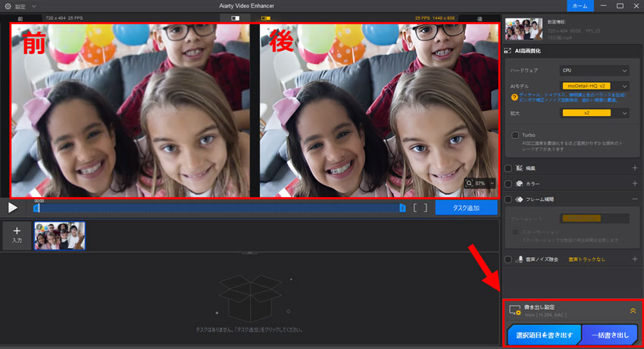Minimize the Aiarty window
The height and width of the screenshot is (349, 644).
point(603,6)
